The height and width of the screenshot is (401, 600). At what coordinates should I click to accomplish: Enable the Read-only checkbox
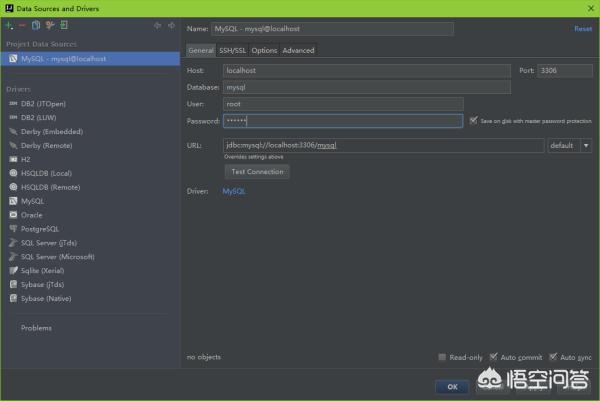[442, 357]
